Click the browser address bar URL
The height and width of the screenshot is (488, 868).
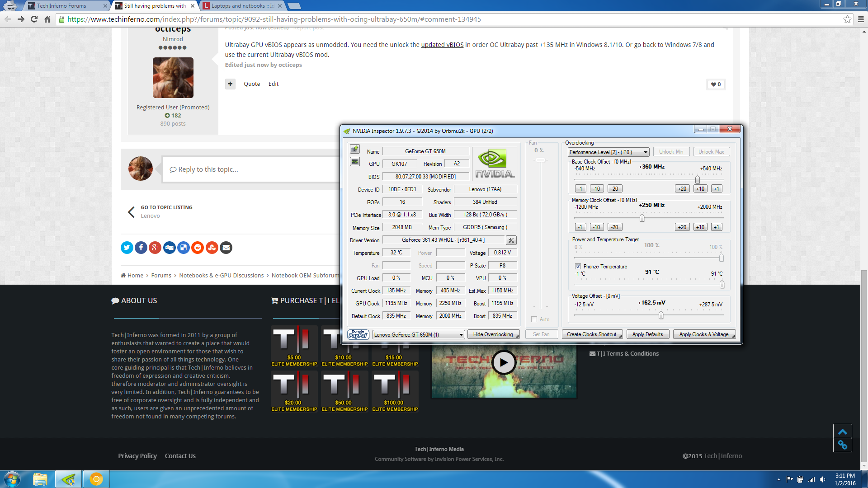click(x=274, y=19)
